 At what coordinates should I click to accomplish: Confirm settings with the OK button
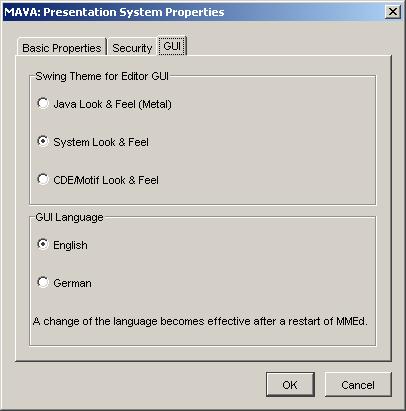point(290,385)
